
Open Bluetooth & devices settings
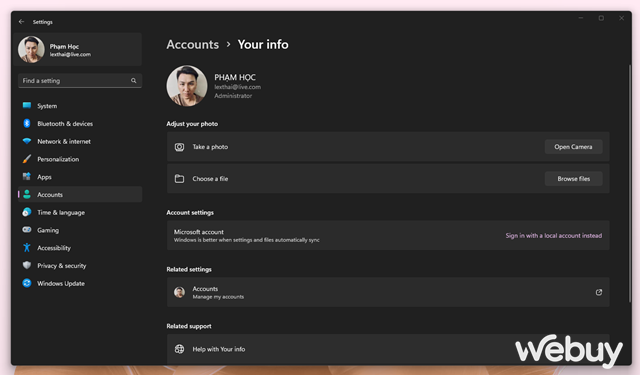(80, 123)
